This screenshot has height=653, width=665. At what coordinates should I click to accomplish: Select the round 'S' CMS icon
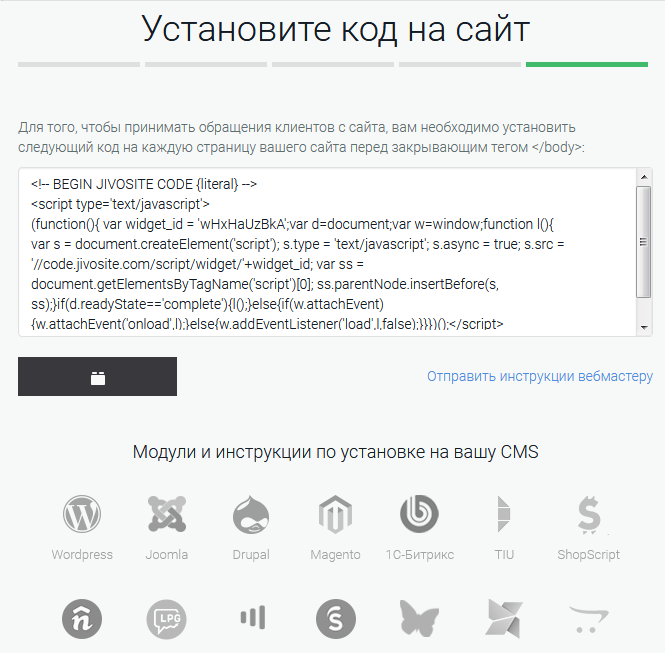(335, 619)
